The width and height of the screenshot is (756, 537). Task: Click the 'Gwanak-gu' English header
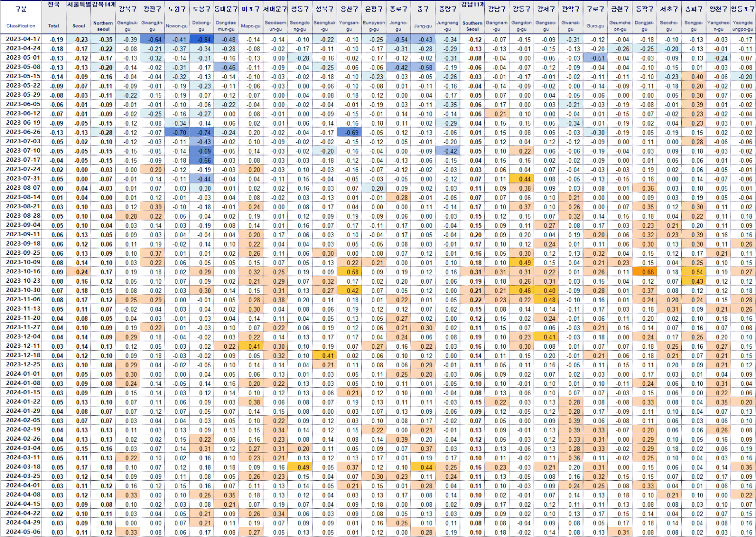[571, 26]
